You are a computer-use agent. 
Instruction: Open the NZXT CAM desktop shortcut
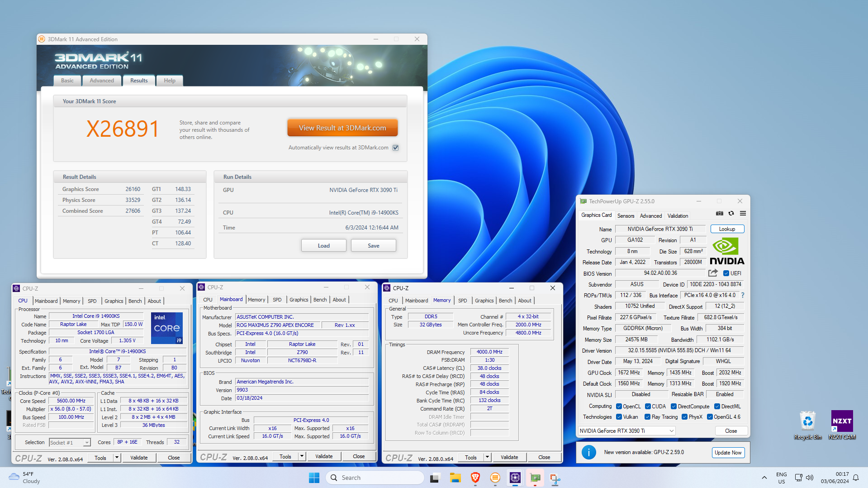pos(842,425)
